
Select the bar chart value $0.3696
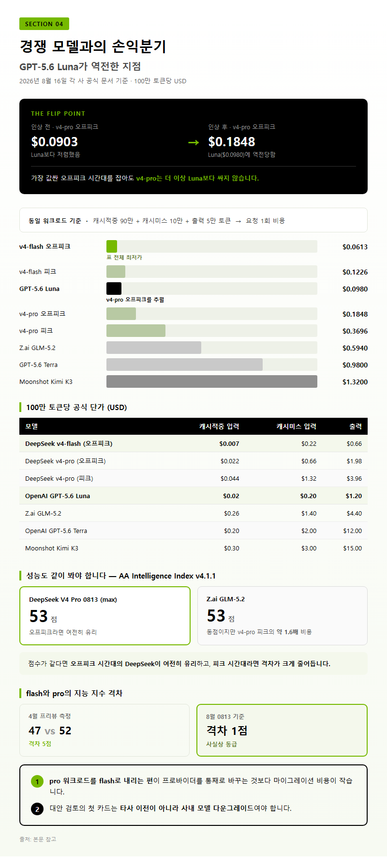coord(355,331)
